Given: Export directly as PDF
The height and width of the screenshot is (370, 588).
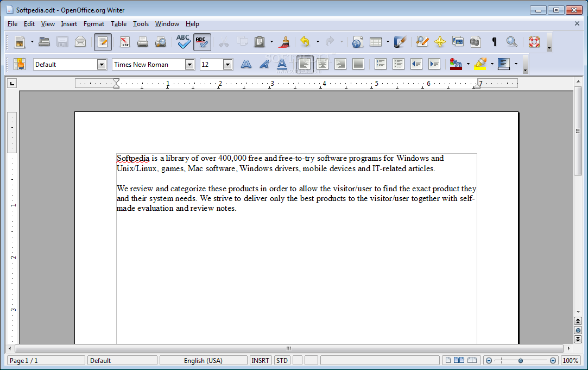Looking at the screenshot, I should pos(124,42).
